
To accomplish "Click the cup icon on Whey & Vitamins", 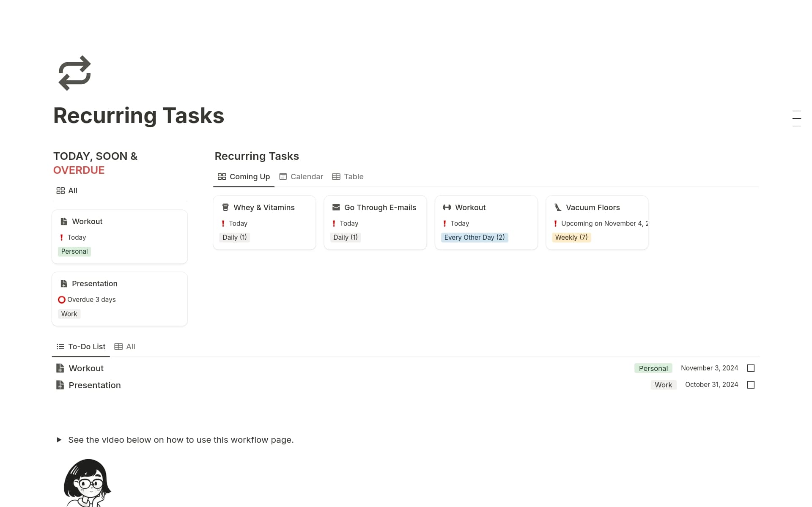I will tap(225, 207).
